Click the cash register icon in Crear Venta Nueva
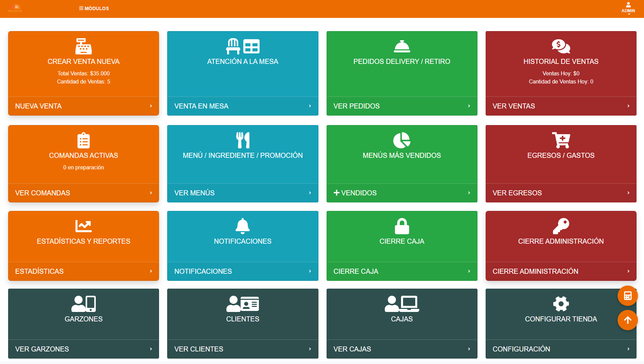This screenshot has height=364, width=644. 83,46
